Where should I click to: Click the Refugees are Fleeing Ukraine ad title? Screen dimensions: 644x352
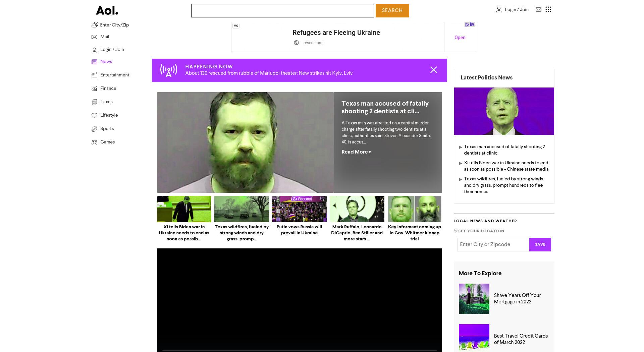point(336,33)
